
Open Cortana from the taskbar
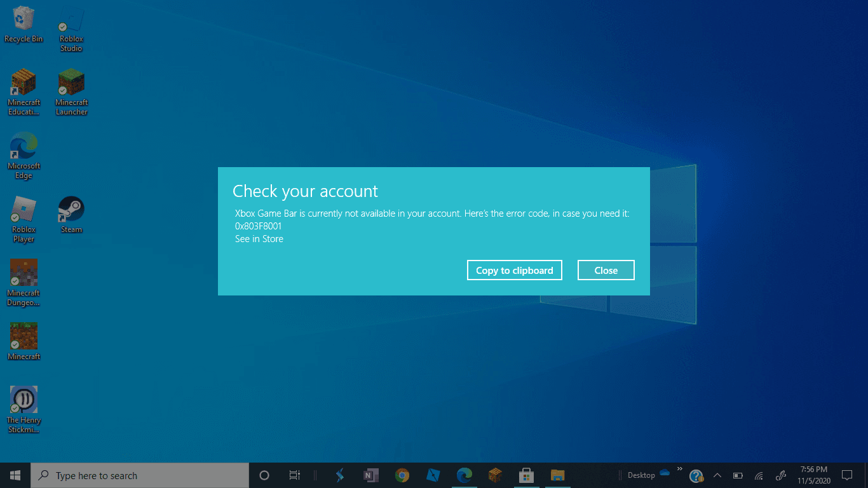click(264, 475)
